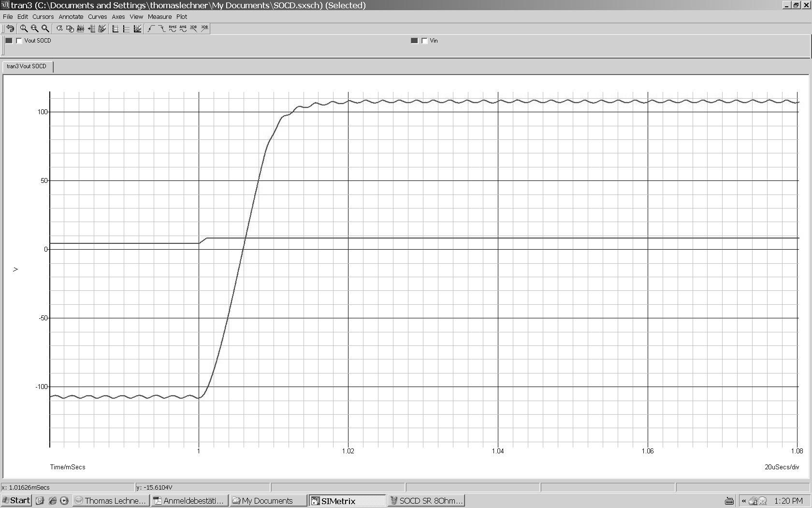Open the File menu
This screenshot has width=812, height=508.
8,16
